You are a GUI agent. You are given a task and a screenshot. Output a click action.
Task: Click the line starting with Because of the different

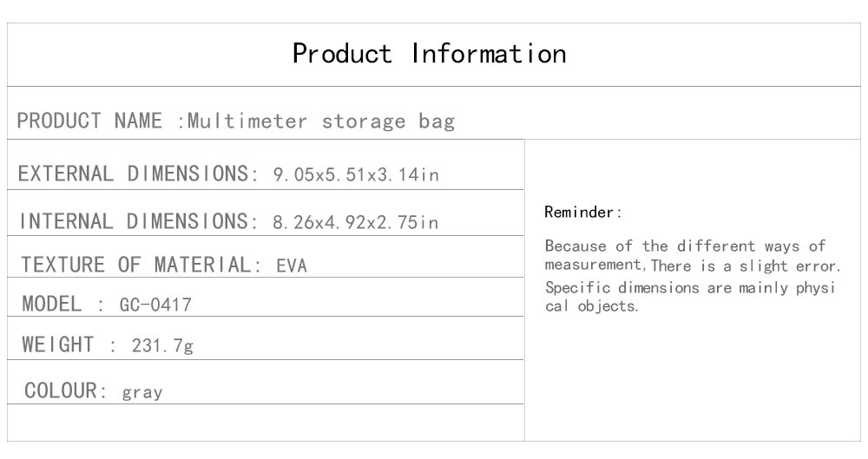(685, 246)
